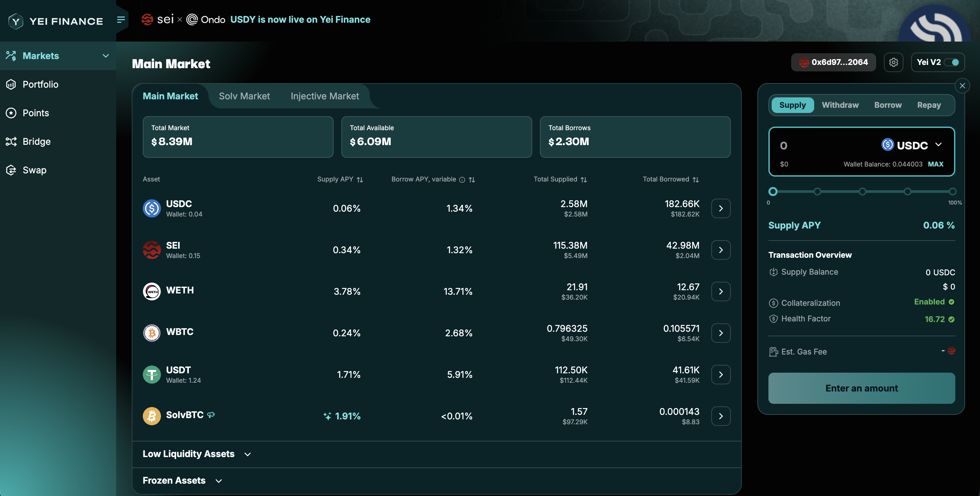
Task: Switch to the Injective Market tab
Action: coord(325,96)
